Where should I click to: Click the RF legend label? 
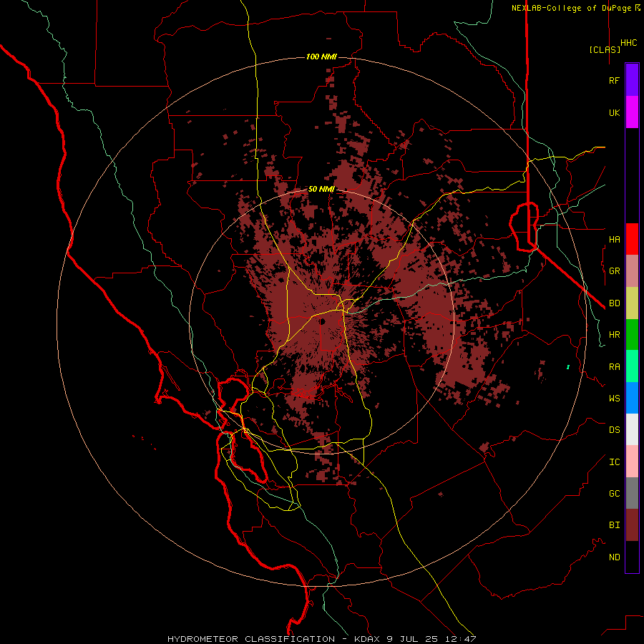614,80
